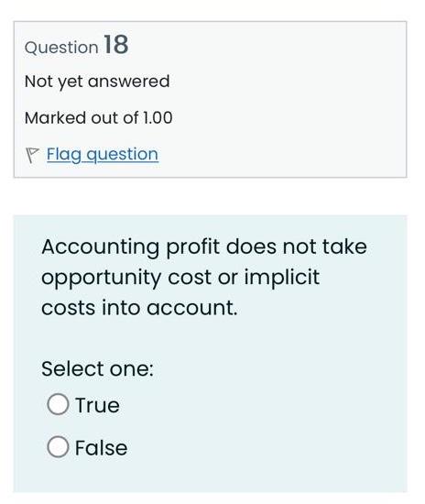Viewport: 425px width, 504px height.
Task: Choose the False answer label text
Action: [101, 448]
